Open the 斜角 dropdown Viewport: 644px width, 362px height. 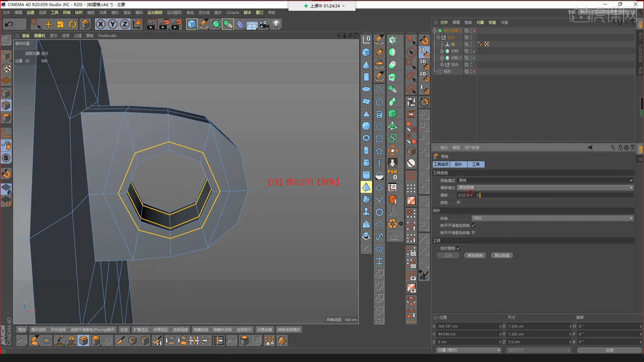coord(552,218)
